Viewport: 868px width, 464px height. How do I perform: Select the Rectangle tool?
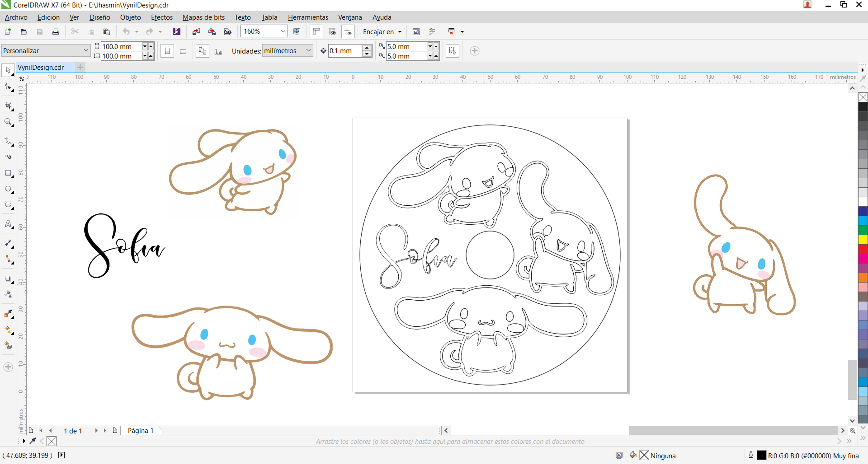point(8,173)
